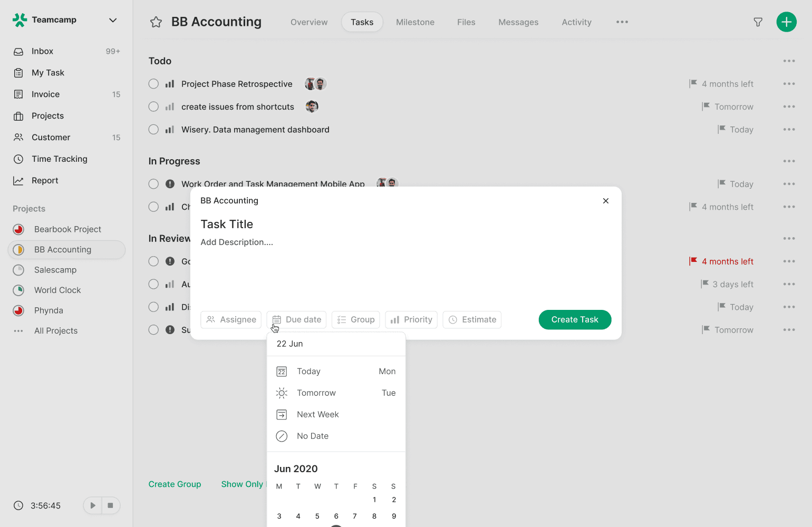Open the filter icon in header
The height and width of the screenshot is (527, 812).
tap(758, 22)
